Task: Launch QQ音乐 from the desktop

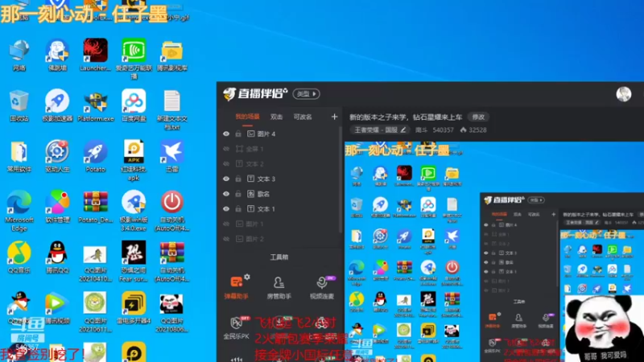Action: (19, 257)
